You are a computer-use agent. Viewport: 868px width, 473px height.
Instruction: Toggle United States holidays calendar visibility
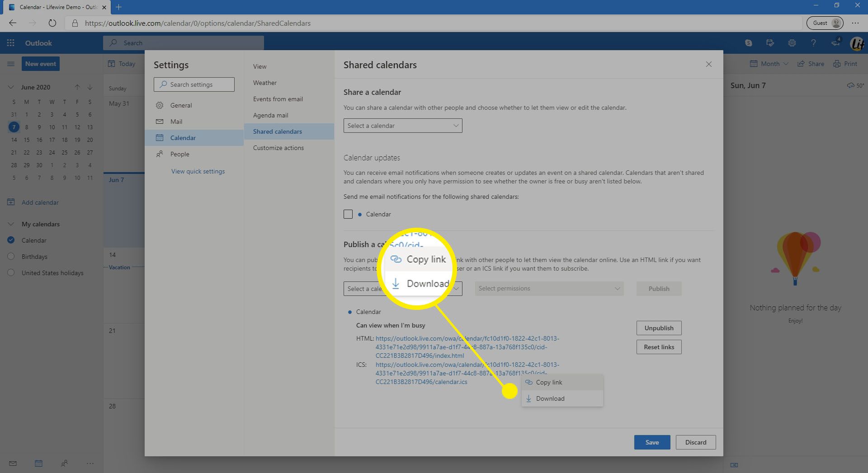tap(11, 273)
